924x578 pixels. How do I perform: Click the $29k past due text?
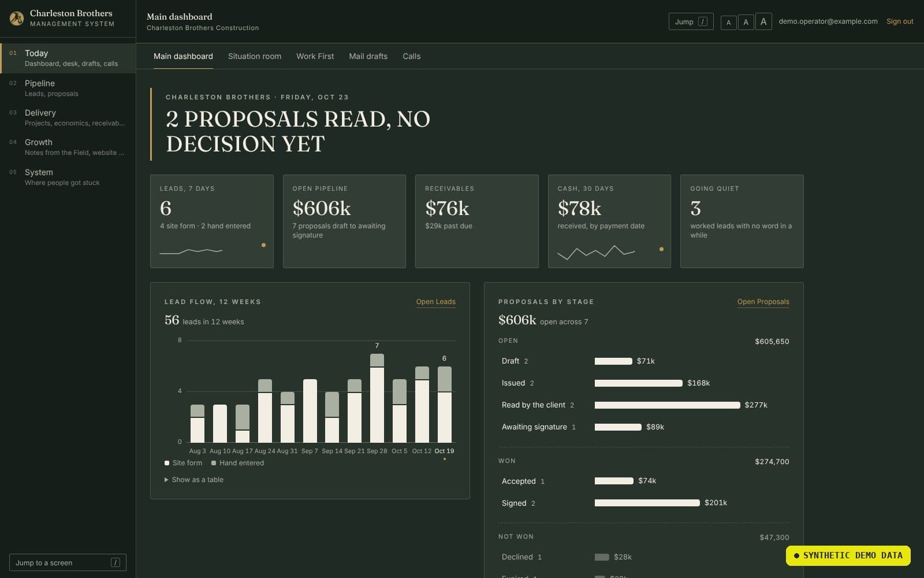[449, 226]
